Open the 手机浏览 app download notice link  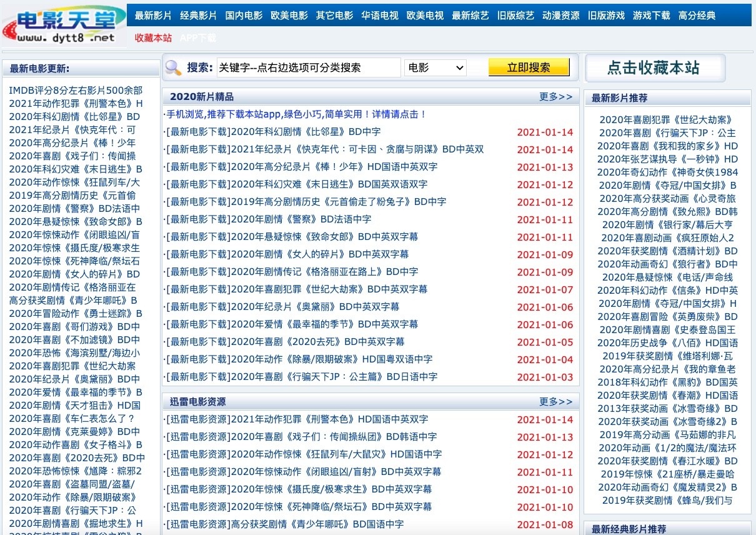point(296,114)
